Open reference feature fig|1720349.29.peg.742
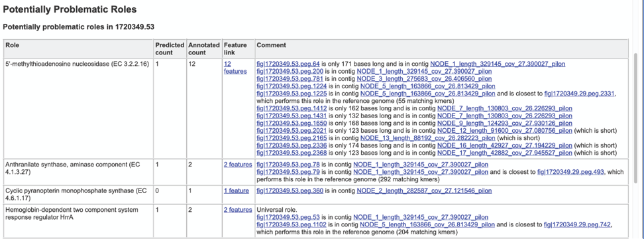The image size is (644, 239). (x=578, y=224)
